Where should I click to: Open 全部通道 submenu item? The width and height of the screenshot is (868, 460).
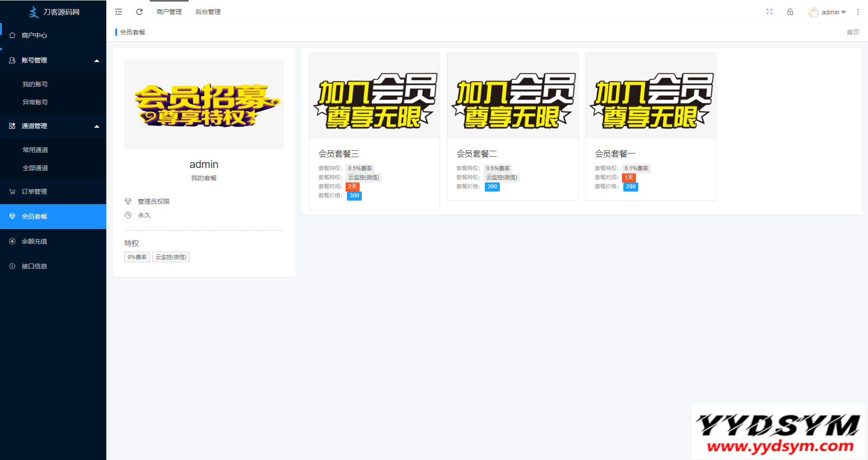35,168
